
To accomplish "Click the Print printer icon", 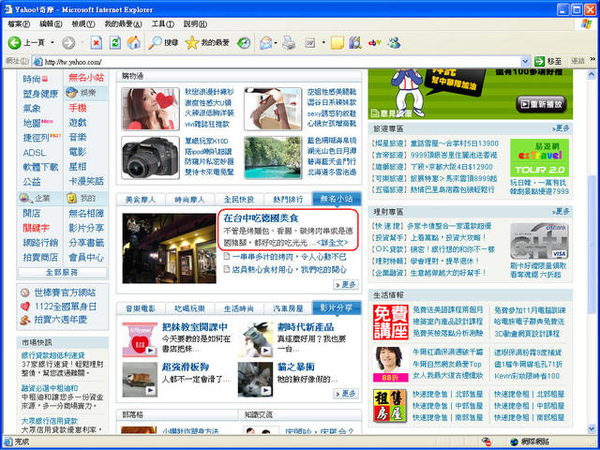I will (289, 42).
